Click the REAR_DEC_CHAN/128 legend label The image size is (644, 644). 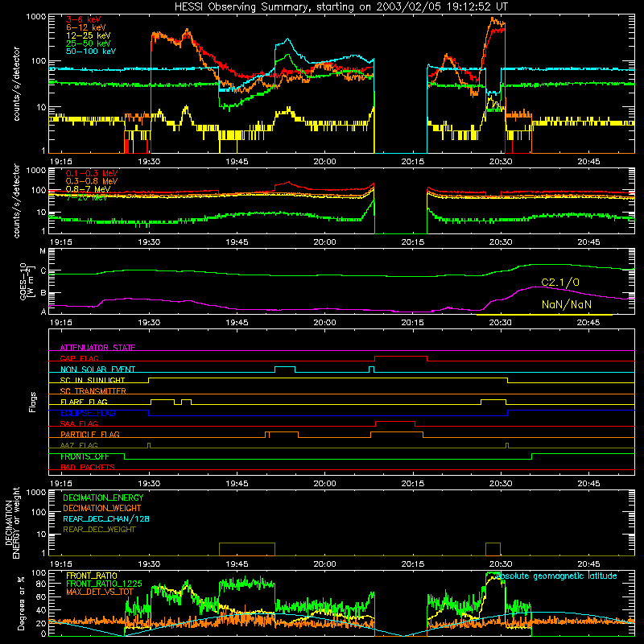tap(106, 518)
